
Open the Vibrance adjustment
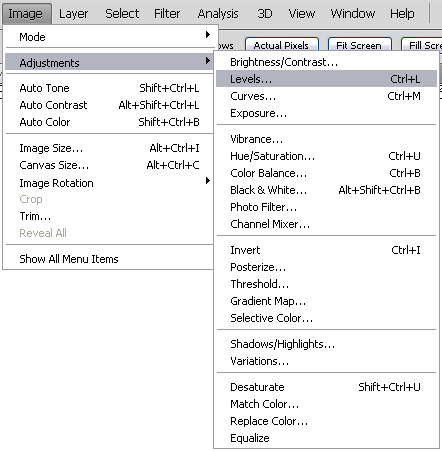tap(326, 139)
